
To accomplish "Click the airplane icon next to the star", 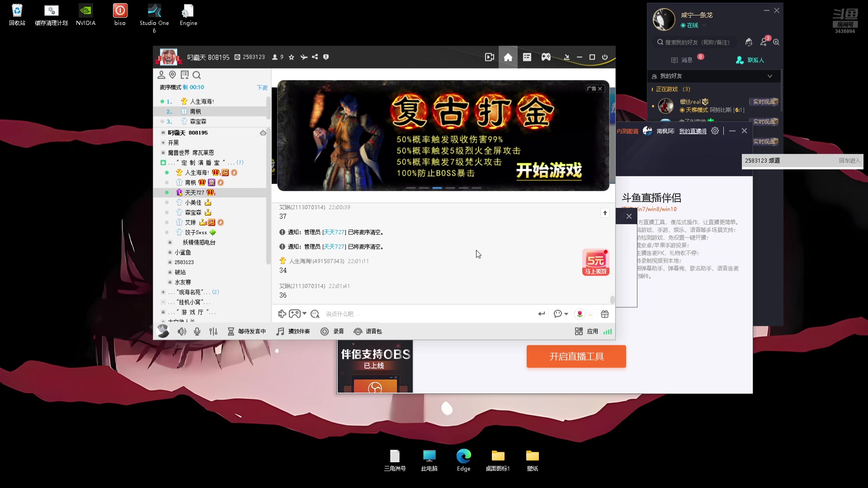I will pos(304,57).
